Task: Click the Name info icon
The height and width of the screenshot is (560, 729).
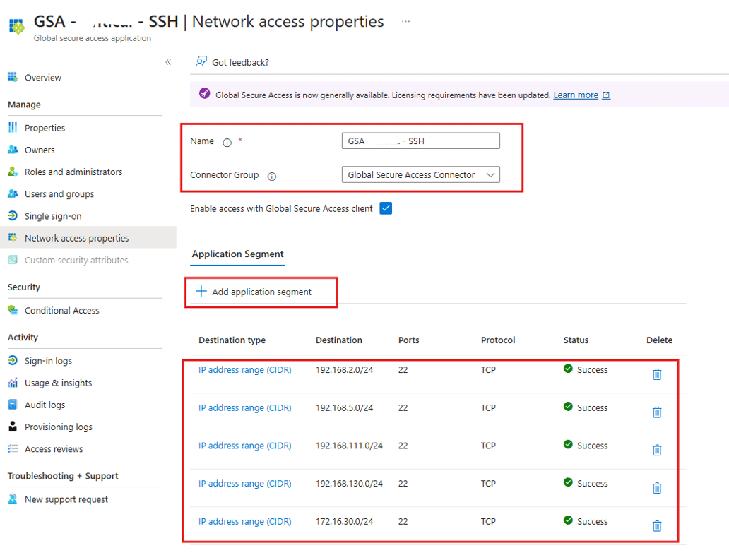Action: point(227,143)
